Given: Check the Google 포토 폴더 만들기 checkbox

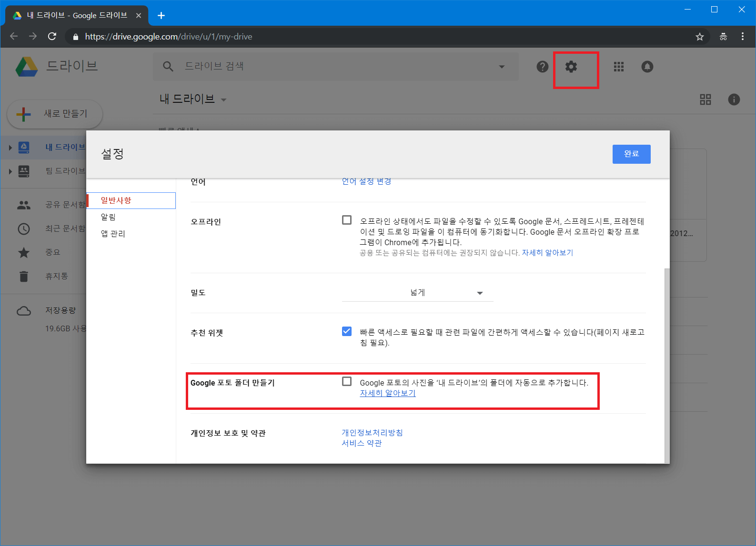Looking at the screenshot, I should [x=347, y=381].
